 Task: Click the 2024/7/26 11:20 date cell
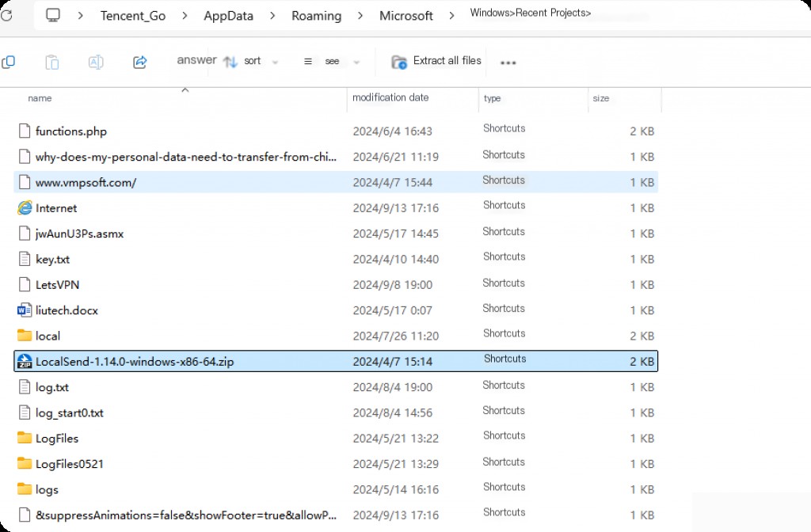[x=396, y=336]
